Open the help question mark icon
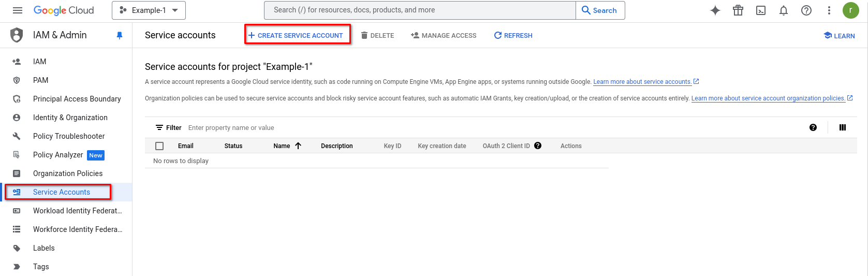Image resolution: width=868 pixels, height=276 pixels. 806,10
